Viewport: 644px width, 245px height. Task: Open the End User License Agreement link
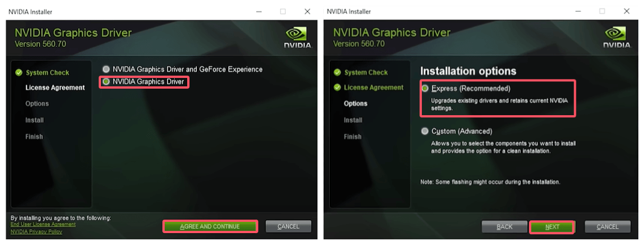pos(43,224)
